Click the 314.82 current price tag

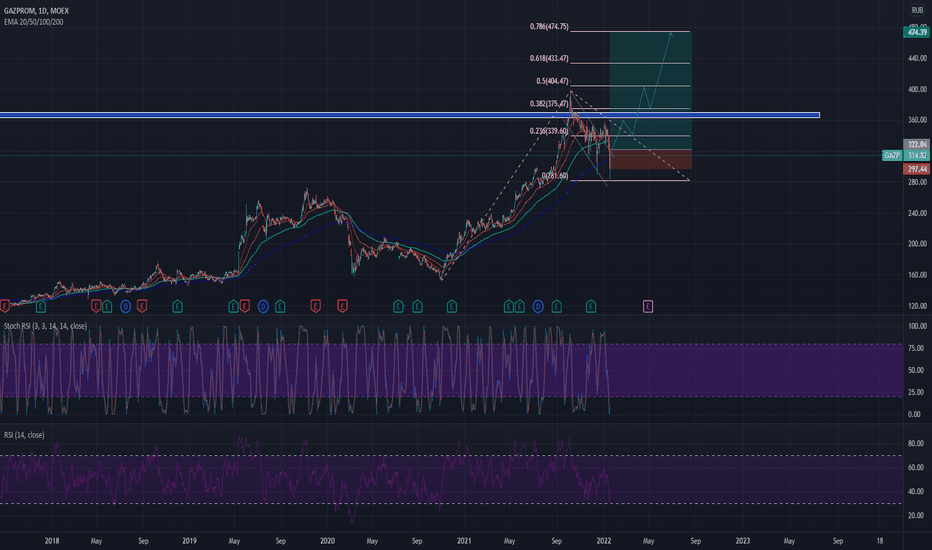click(917, 155)
